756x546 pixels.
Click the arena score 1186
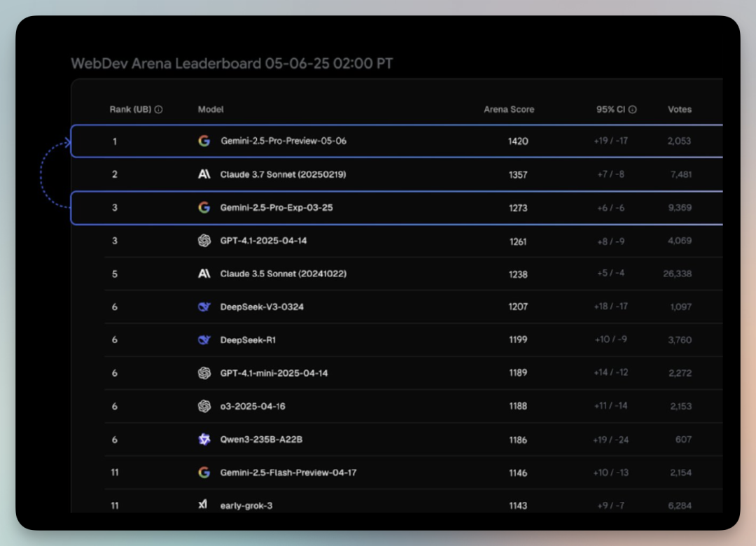[x=518, y=440]
